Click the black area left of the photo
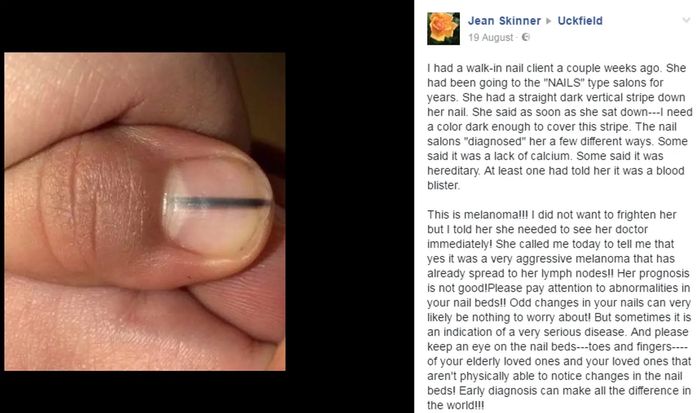The width and height of the screenshot is (700, 413). click(x=2, y=212)
